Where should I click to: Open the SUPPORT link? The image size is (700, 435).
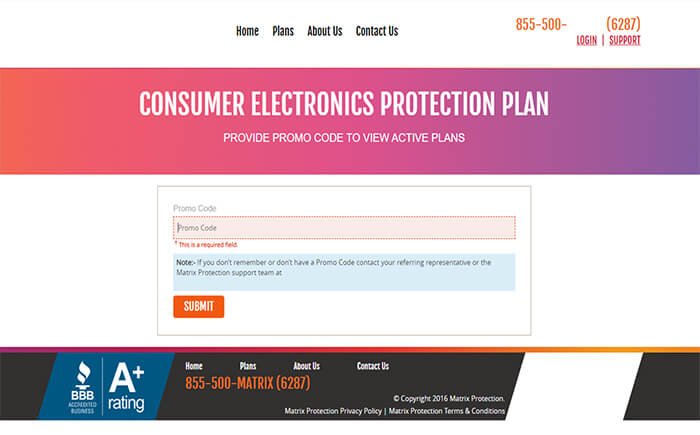(x=625, y=41)
